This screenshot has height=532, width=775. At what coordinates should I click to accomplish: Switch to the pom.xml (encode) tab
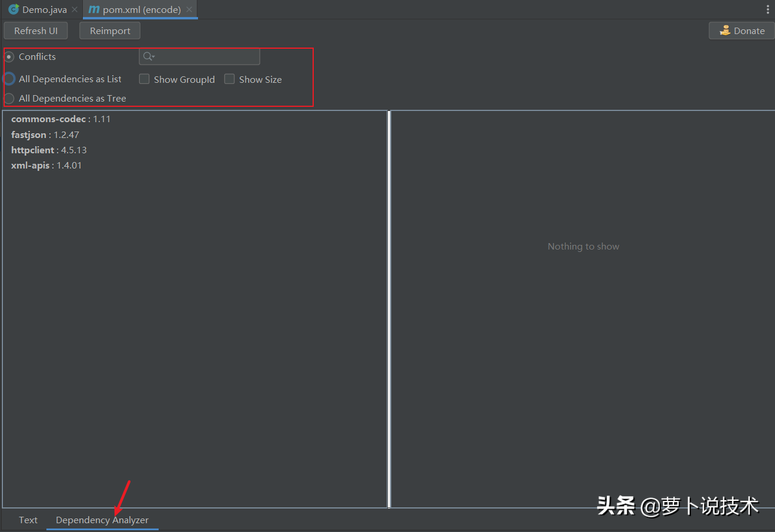pyautogui.click(x=140, y=9)
